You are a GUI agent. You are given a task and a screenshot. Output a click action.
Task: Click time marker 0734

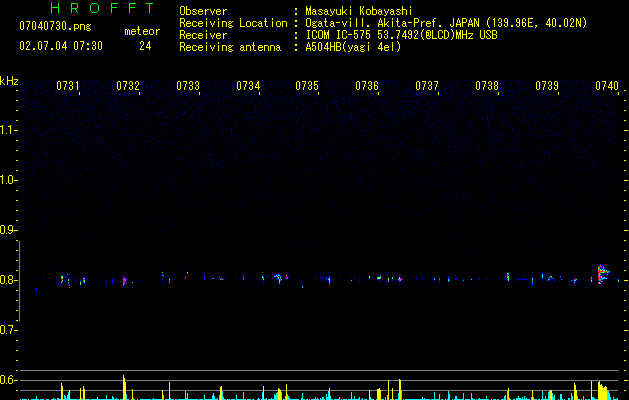pos(248,86)
